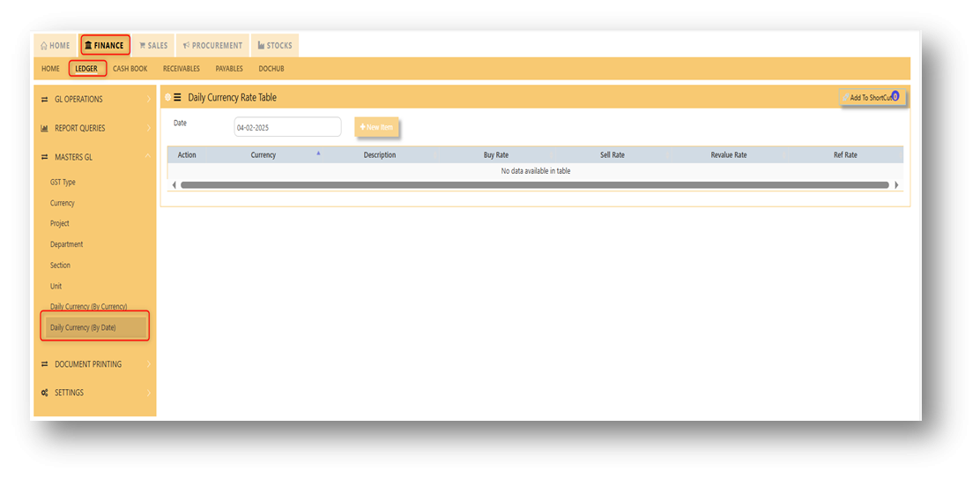Collapse the Masters GL section

click(94, 157)
